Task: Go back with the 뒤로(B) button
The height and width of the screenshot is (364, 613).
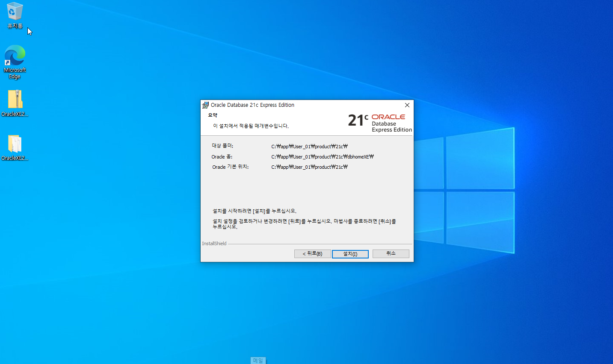Action: (313, 254)
